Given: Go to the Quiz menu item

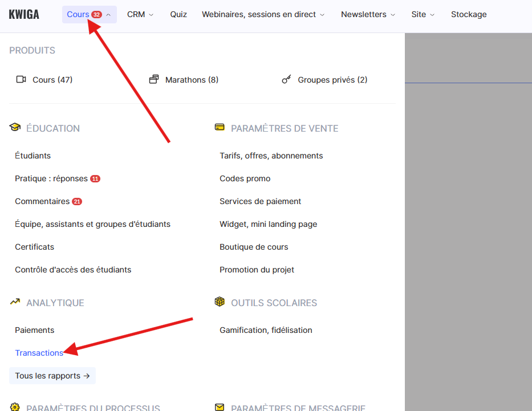Looking at the screenshot, I should click(x=178, y=15).
